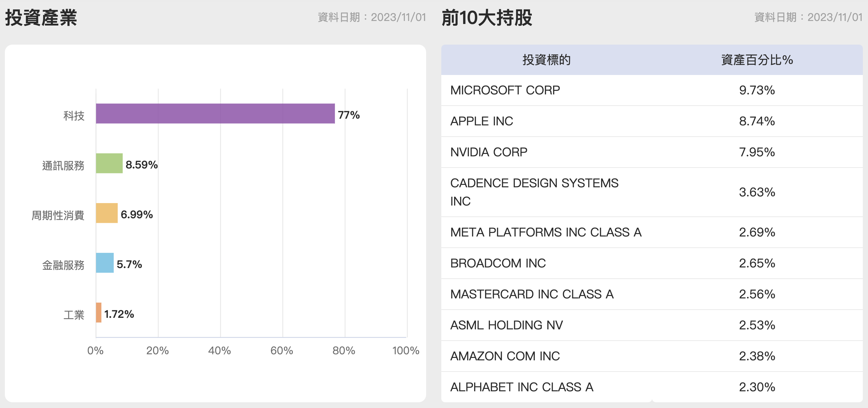Click the blue 金融服務 bar
The height and width of the screenshot is (408, 868).
pyautogui.click(x=105, y=263)
